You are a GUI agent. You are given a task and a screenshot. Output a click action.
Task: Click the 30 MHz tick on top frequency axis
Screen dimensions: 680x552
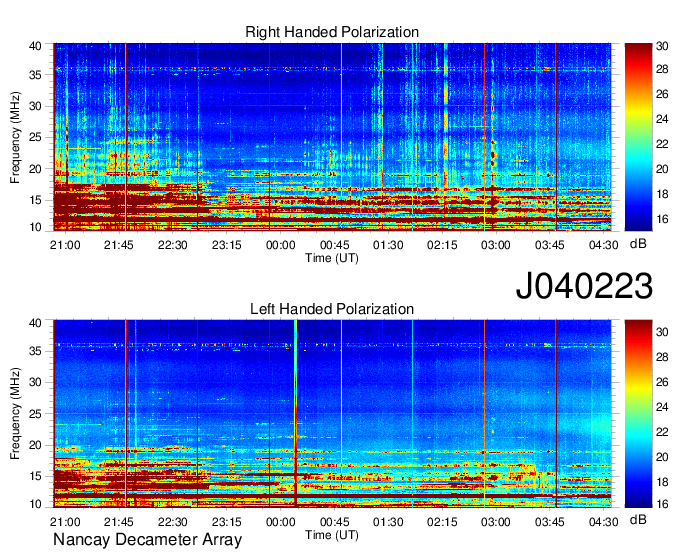35,106
